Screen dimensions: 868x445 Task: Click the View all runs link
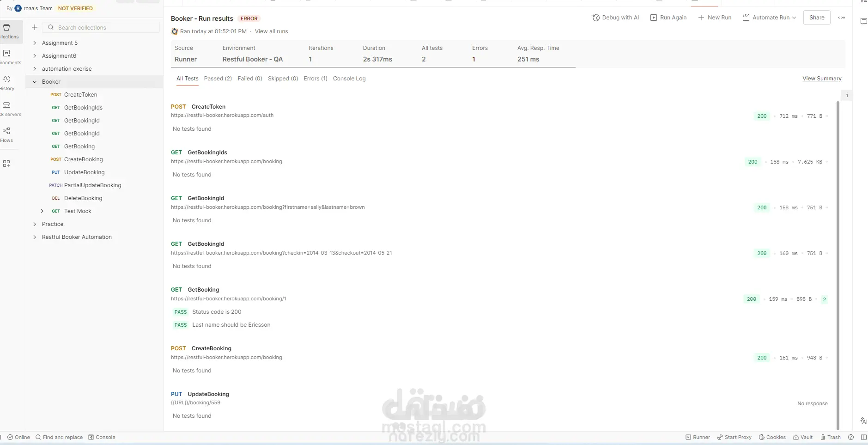pos(271,31)
